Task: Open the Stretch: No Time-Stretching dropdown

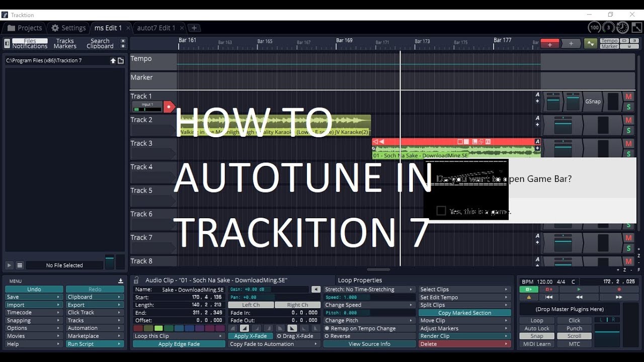Action: coord(369,290)
